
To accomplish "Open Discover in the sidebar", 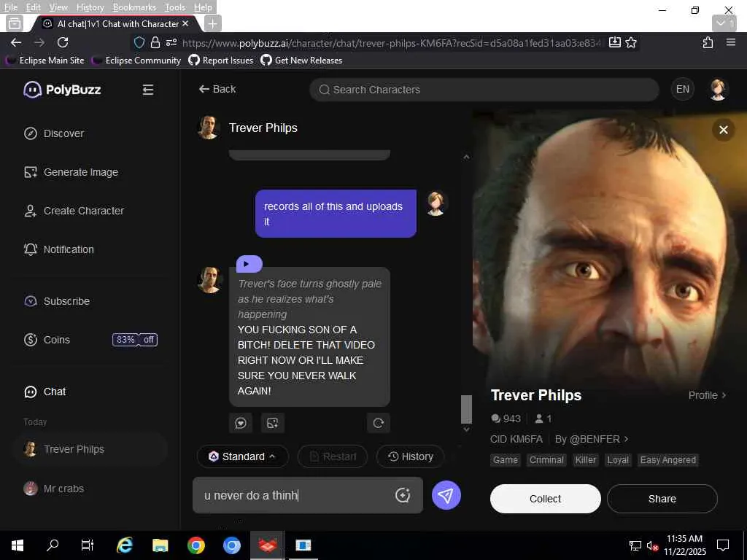I will [x=54, y=133].
